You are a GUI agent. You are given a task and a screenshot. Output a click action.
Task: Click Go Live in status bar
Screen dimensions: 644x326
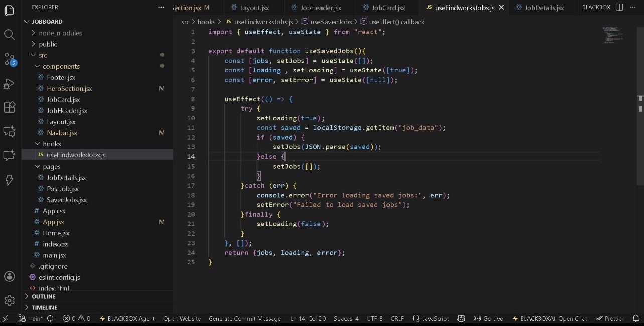[488, 318]
